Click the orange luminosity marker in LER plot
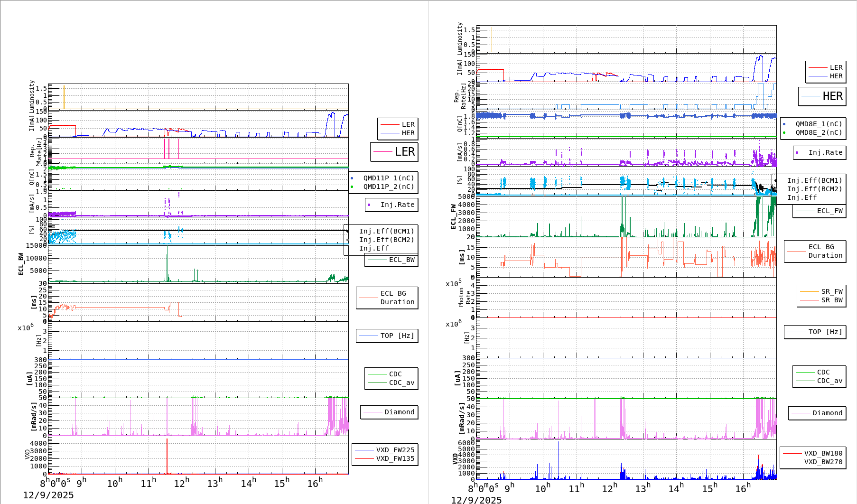This screenshot has width=857, height=504. tap(64, 97)
